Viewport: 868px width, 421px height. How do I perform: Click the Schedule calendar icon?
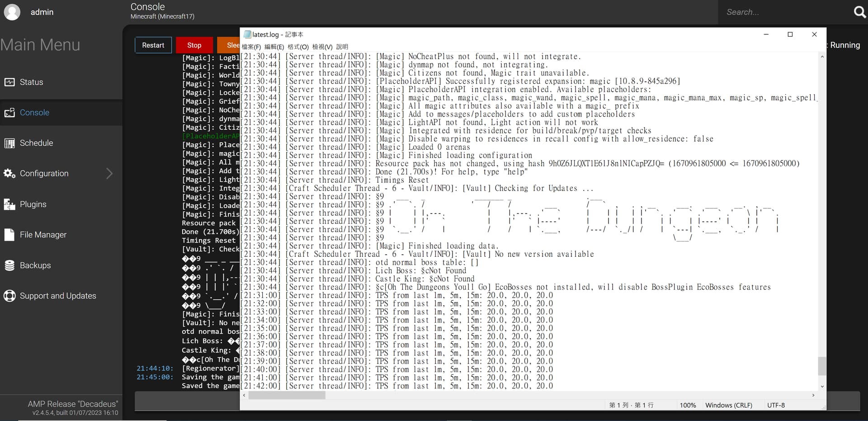point(9,143)
